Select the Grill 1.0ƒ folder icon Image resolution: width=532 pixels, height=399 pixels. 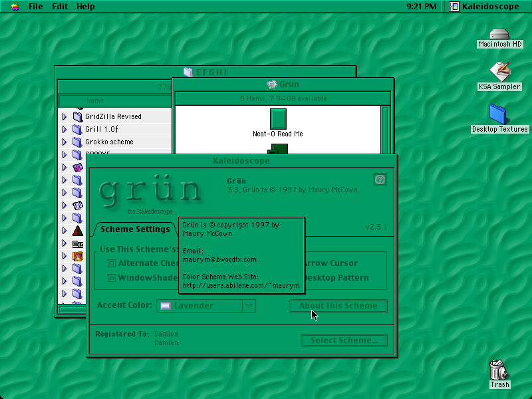[77, 129]
